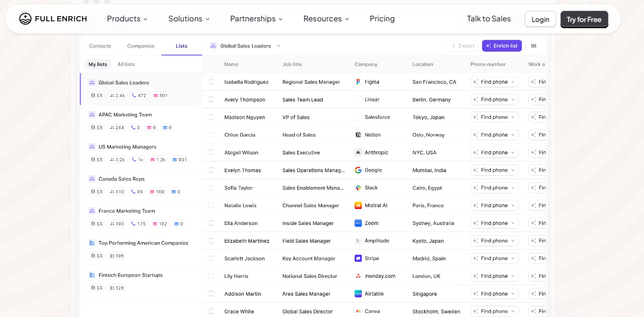Check the box for Lily Harris
Screen dimensions: 644x317
211,276
